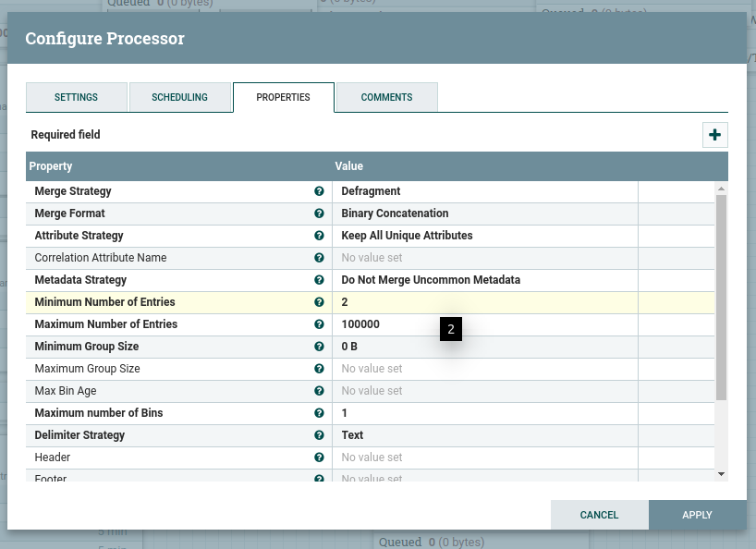The width and height of the screenshot is (756, 549).
Task: Apply the processor configuration
Action: (x=697, y=515)
